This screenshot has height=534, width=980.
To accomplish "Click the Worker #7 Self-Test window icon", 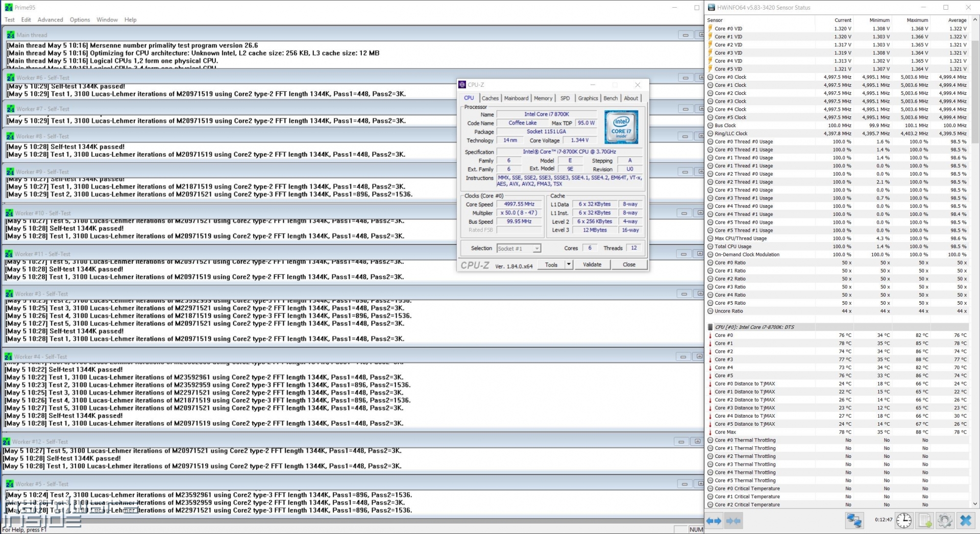I will coord(11,109).
